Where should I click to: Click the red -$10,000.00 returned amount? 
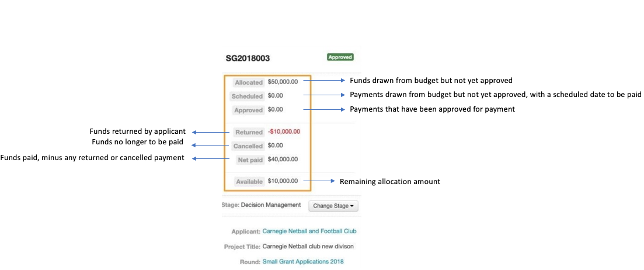tap(283, 132)
